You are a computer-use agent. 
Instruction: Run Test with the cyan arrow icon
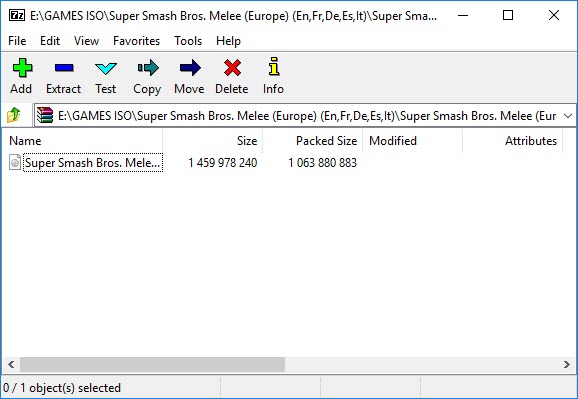(x=106, y=68)
